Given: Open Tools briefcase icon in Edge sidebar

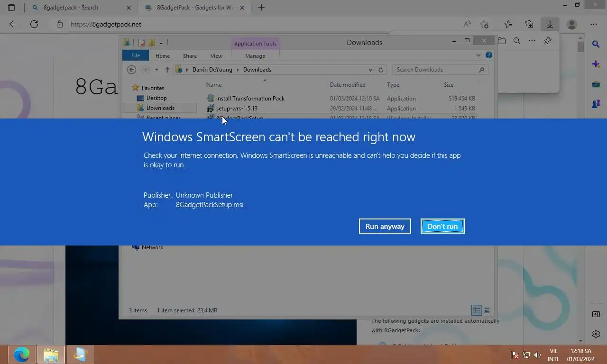Looking at the screenshot, I should (x=596, y=84).
